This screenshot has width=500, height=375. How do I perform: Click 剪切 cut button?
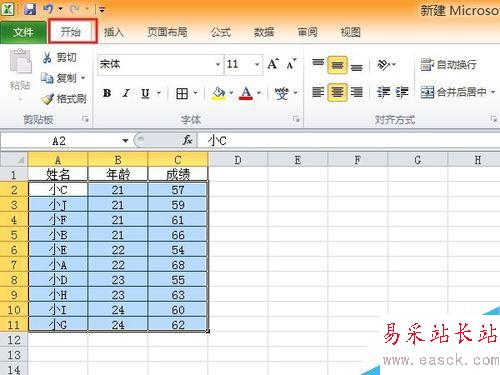coord(60,57)
